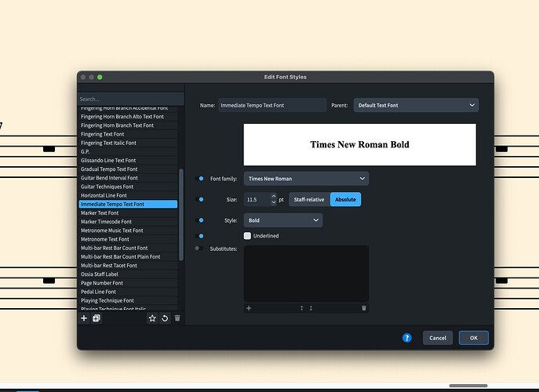Select Fingering Horn Branch Text Font
The image size is (539, 392).
128,125
